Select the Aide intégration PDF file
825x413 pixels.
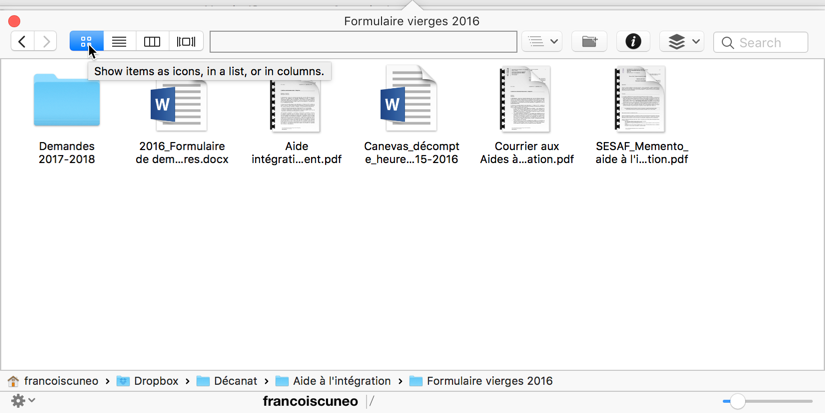click(296, 101)
